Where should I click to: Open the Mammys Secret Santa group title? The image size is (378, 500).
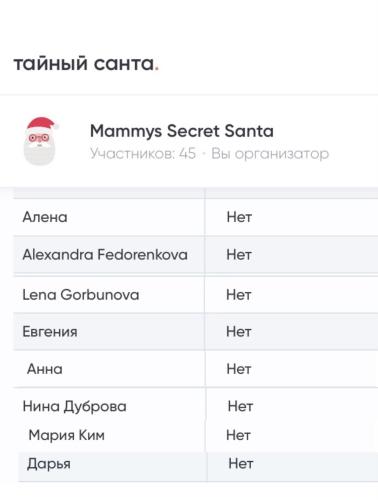(x=182, y=131)
